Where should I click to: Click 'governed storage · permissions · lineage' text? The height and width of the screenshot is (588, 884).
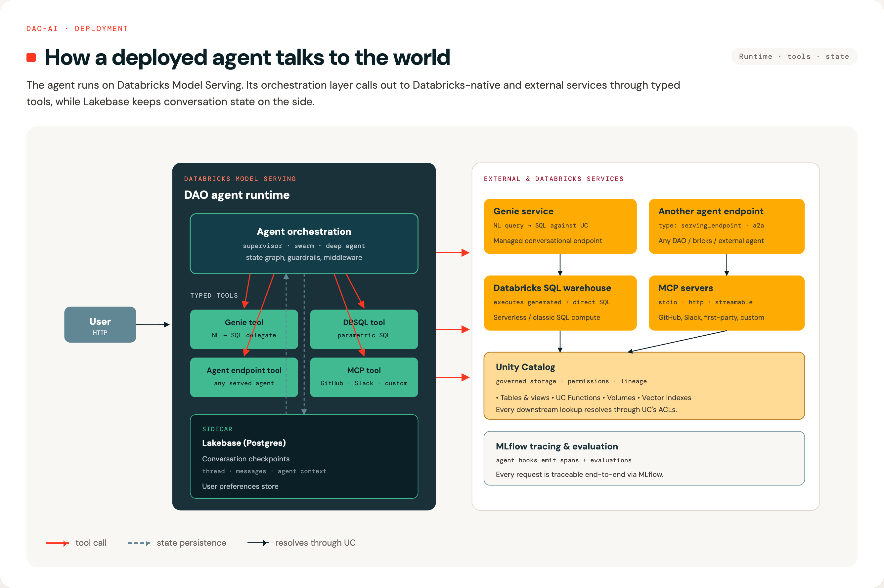(571, 381)
